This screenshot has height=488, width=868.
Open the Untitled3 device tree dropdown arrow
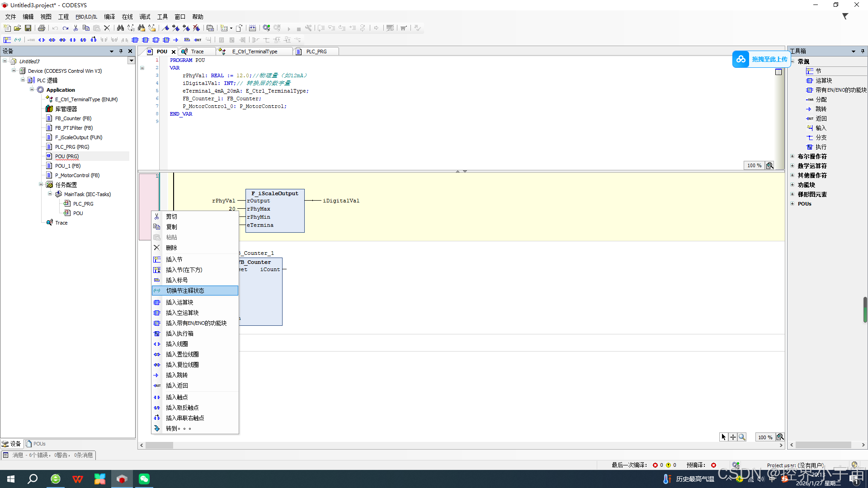pos(131,61)
